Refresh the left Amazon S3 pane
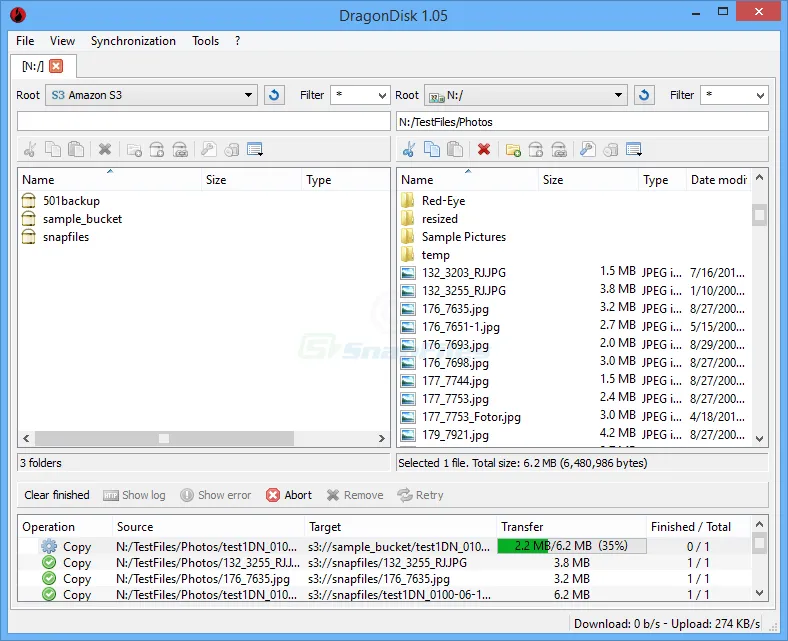 click(x=274, y=95)
